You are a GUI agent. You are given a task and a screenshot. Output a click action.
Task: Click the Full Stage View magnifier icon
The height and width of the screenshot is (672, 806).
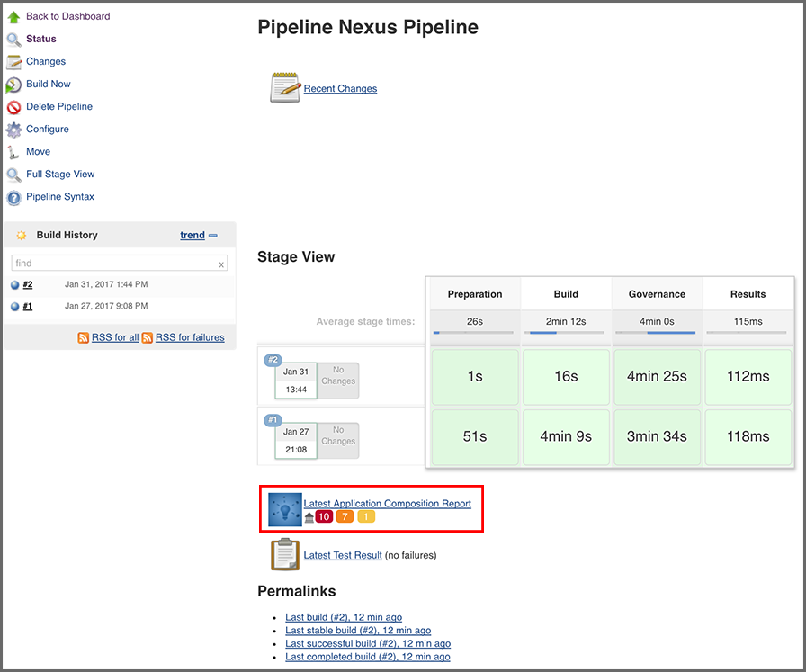pos(13,175)
